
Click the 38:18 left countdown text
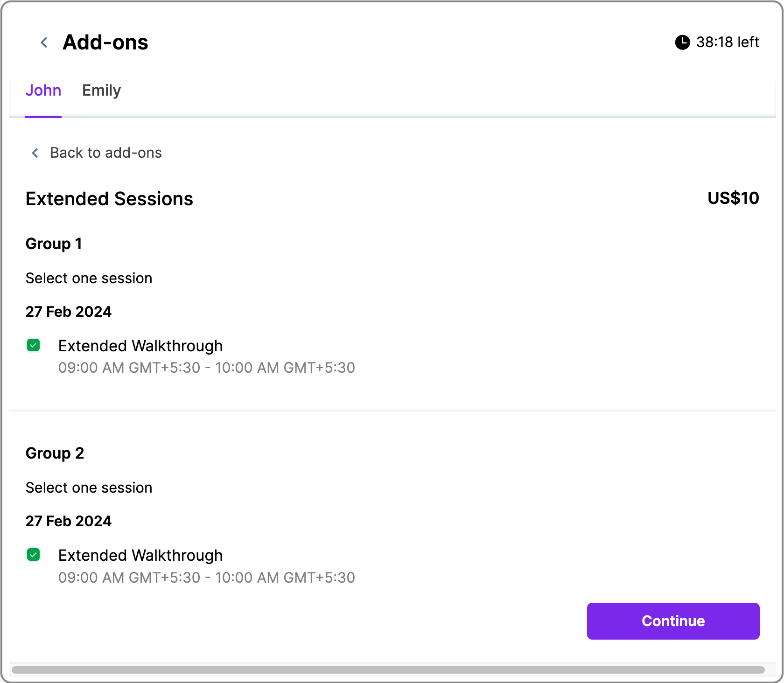(x=727, y=42)
